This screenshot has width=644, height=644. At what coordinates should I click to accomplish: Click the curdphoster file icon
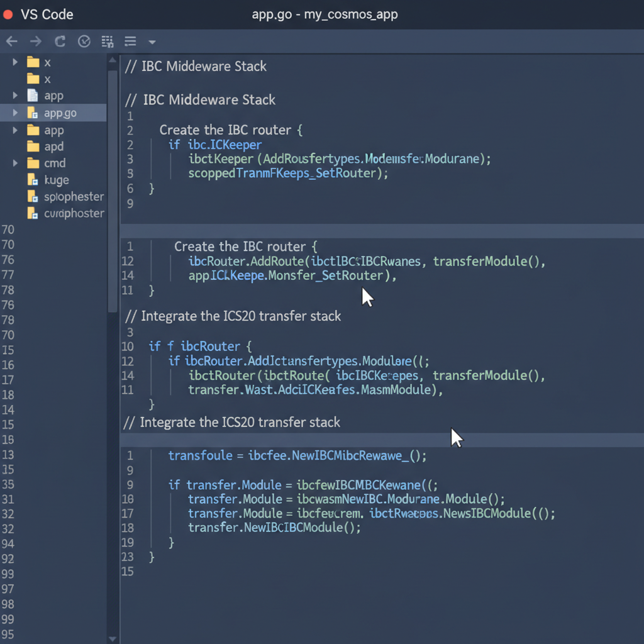33,213
